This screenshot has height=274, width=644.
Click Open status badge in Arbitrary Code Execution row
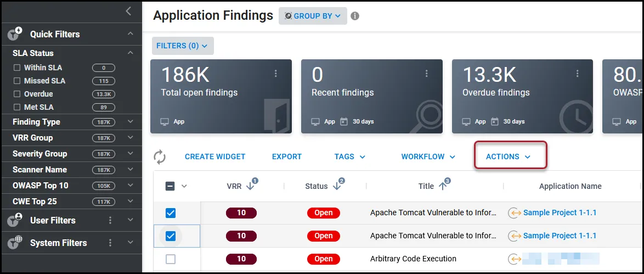(323, 259)
